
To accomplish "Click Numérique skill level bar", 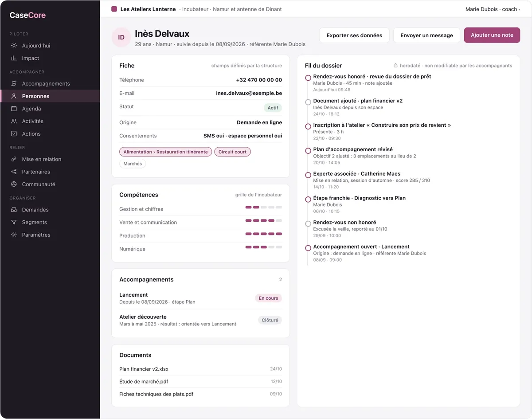I will click(x=264, y=247).
